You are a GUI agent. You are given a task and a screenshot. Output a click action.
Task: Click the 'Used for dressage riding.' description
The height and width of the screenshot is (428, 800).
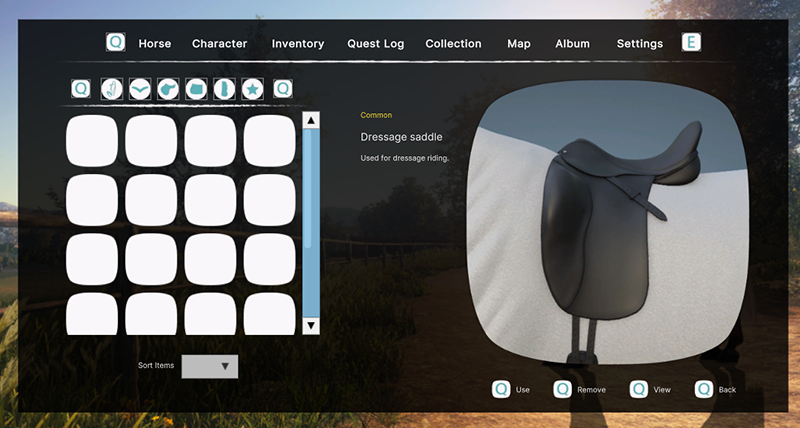pyautogui.click(x=404, y=158)
